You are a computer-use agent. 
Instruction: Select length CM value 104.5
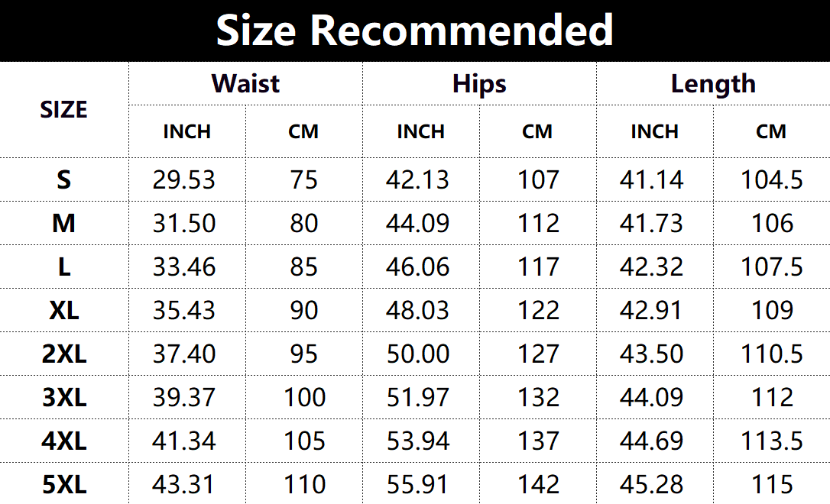click(x=772, y=180)
